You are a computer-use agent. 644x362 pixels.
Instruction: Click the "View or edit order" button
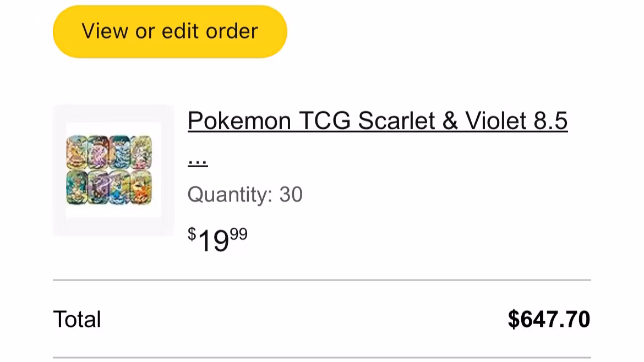[170, 31]
